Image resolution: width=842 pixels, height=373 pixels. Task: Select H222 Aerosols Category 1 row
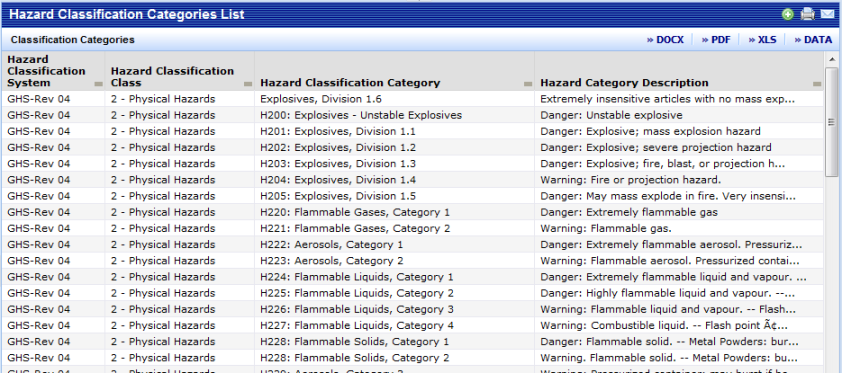point(412,245)
